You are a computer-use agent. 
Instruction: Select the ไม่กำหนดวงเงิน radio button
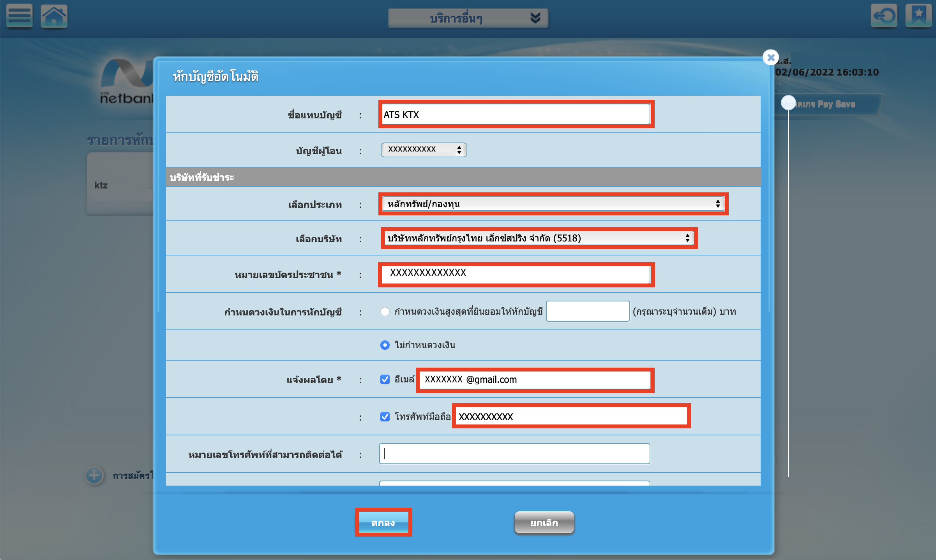[x=385, y=345]
